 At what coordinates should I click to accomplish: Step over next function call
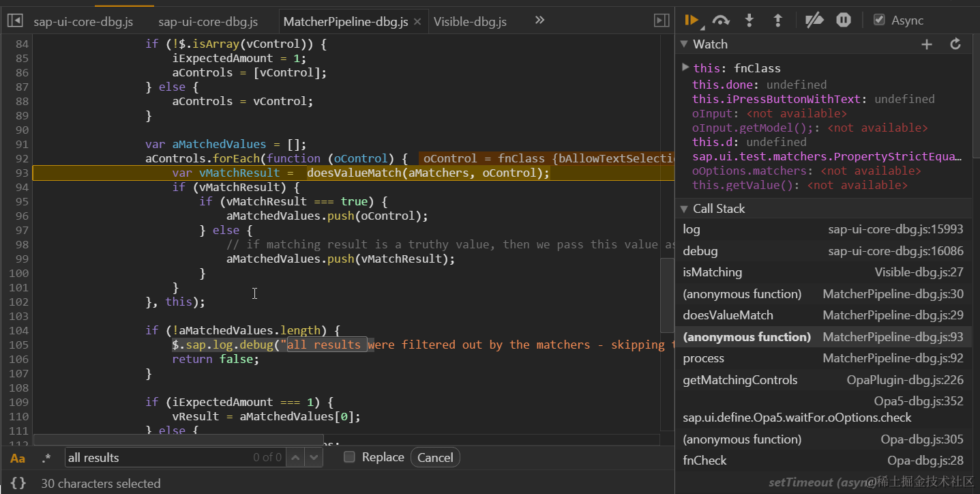click(721, 20)
